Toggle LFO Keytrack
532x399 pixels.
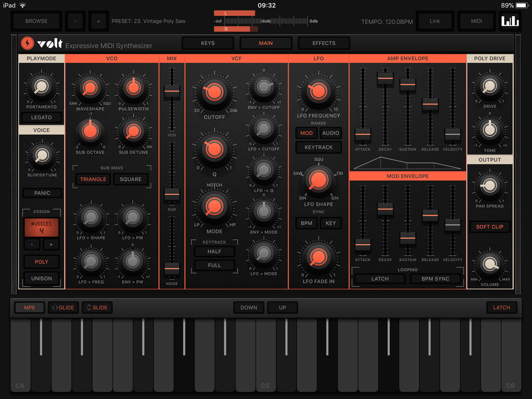tap(319, 147)
